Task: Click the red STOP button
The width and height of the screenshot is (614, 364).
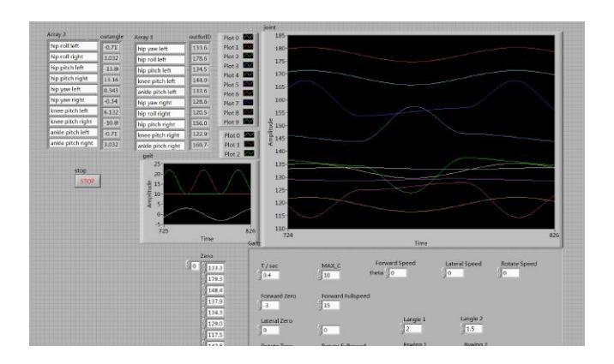Action: [x=87, y=181]
